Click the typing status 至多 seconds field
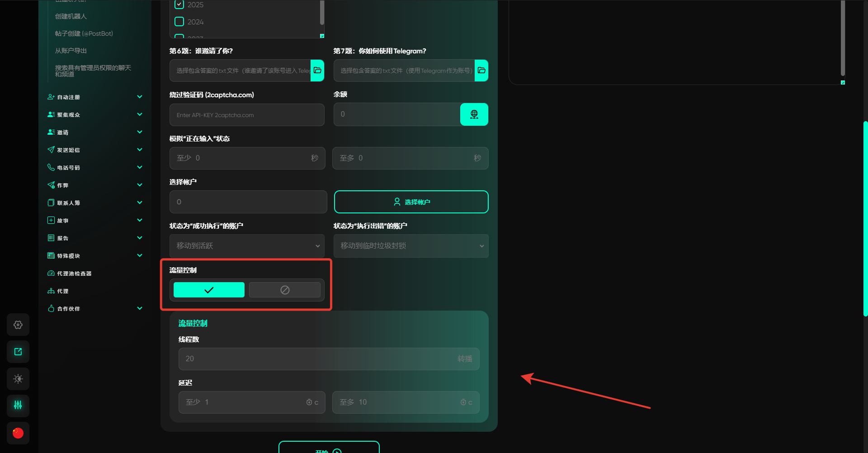868x453 pixels. (410, 158)
